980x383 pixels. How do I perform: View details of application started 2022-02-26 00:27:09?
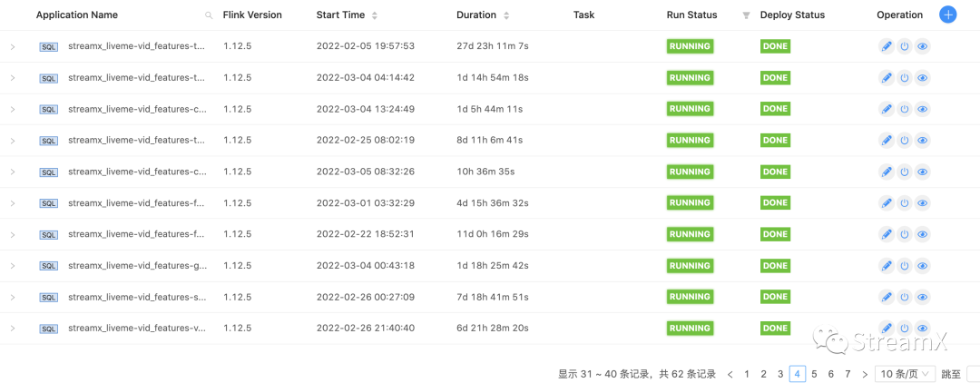(922, 297)
